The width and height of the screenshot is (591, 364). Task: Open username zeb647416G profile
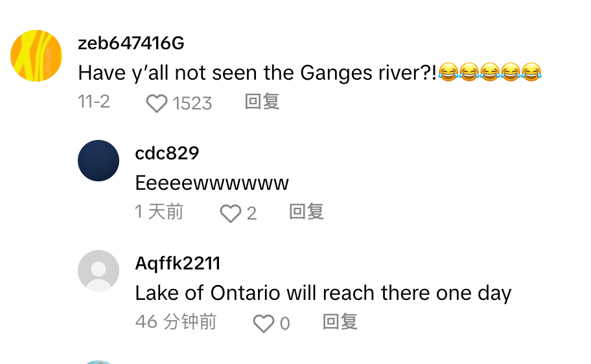click(131, 43)
